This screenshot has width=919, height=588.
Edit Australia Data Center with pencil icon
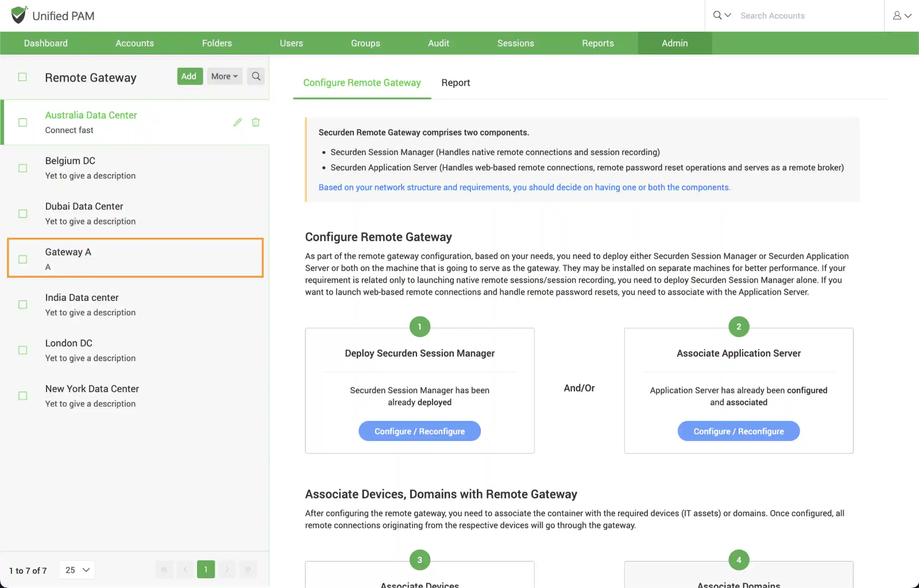(238, 122)
